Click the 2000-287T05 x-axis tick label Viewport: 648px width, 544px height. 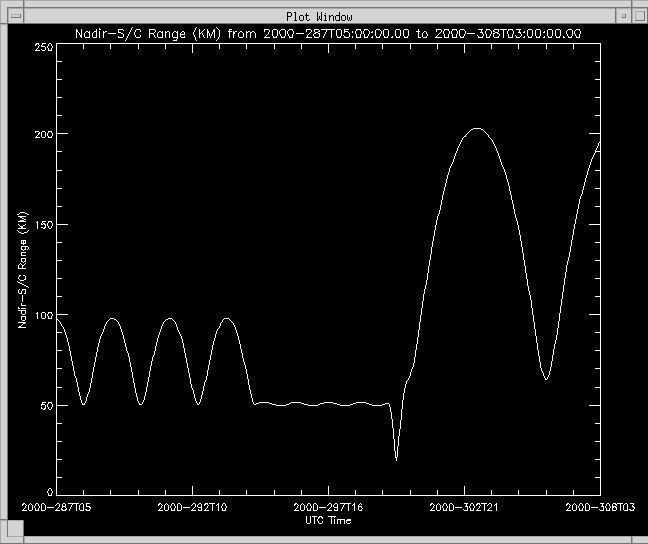(x=58, y=509)
